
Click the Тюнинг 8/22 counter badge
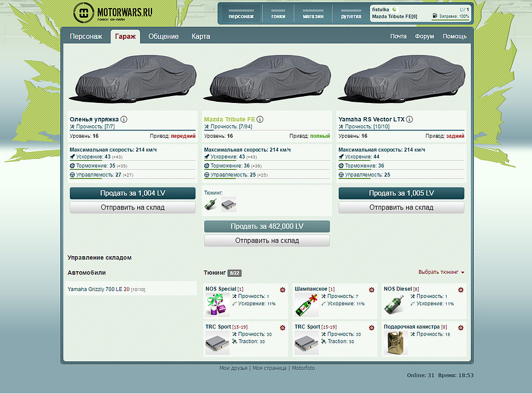tap(235, 273)
